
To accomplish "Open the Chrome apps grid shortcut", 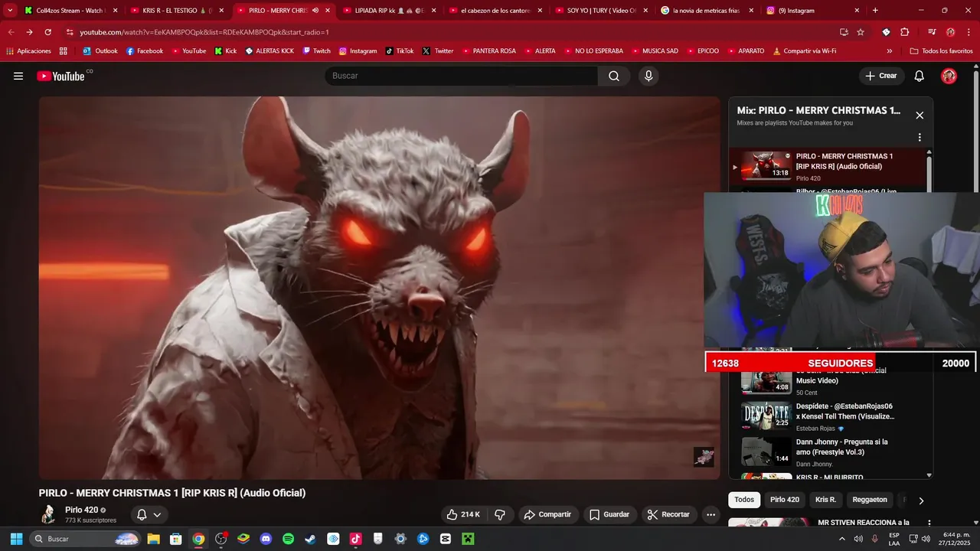I will pyautogui.click(x=63, y=51).
